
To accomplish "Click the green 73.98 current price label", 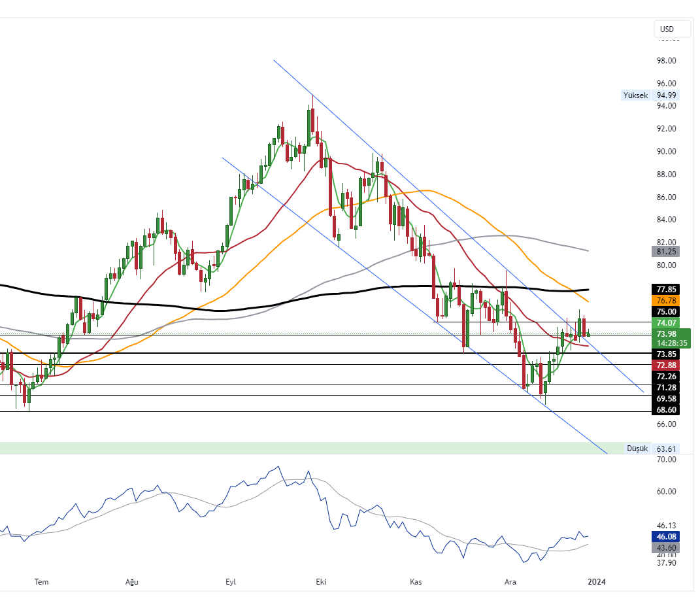I will 666,334.
